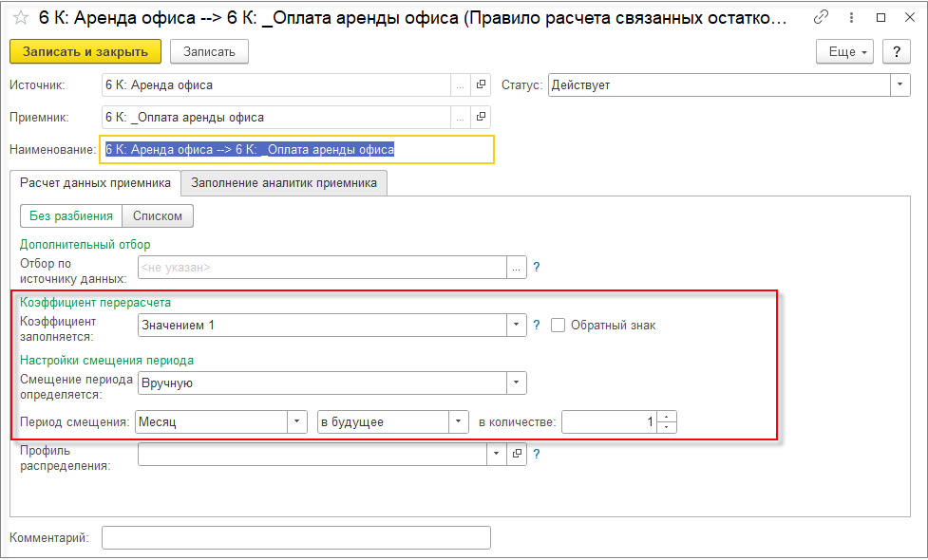This screenshot has height=560, width=928.
Task: Increase the в количестве value with up arrow
Action: [x=667, y=417]
